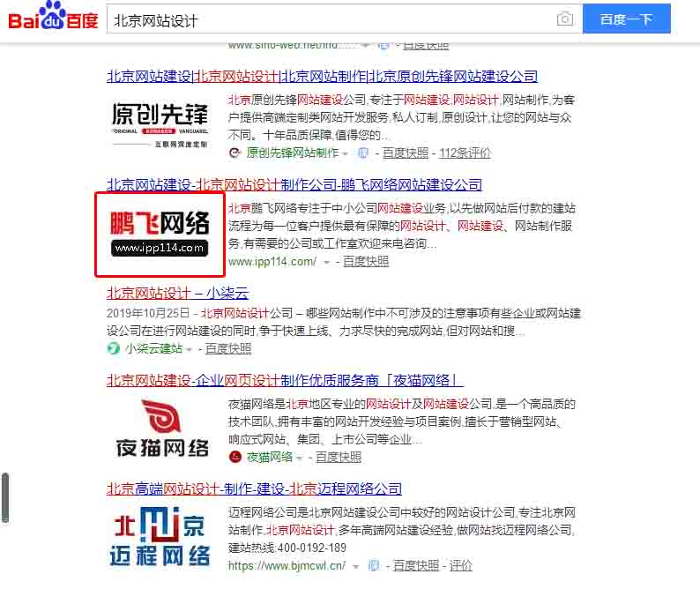700x589 pixels.
Task: Open https://www.bjmcwl.cn/ green URL
Action: [287, 565]
